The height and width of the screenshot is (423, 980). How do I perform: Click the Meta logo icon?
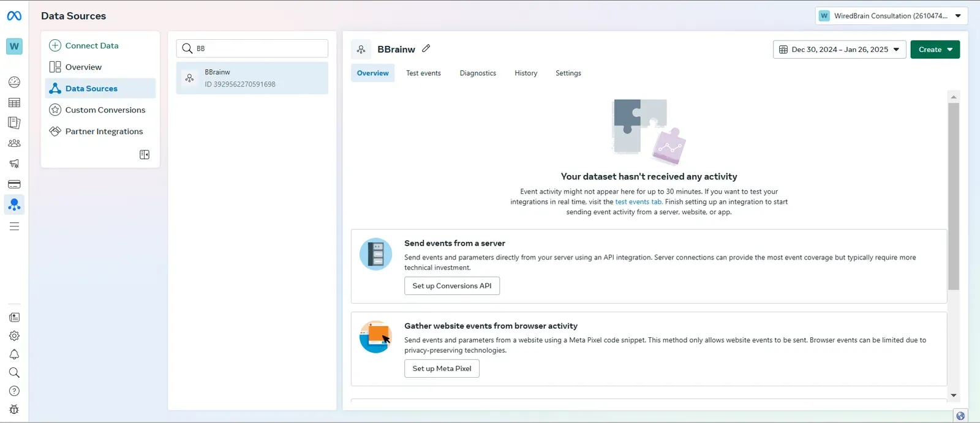click(x=14, y=16)
